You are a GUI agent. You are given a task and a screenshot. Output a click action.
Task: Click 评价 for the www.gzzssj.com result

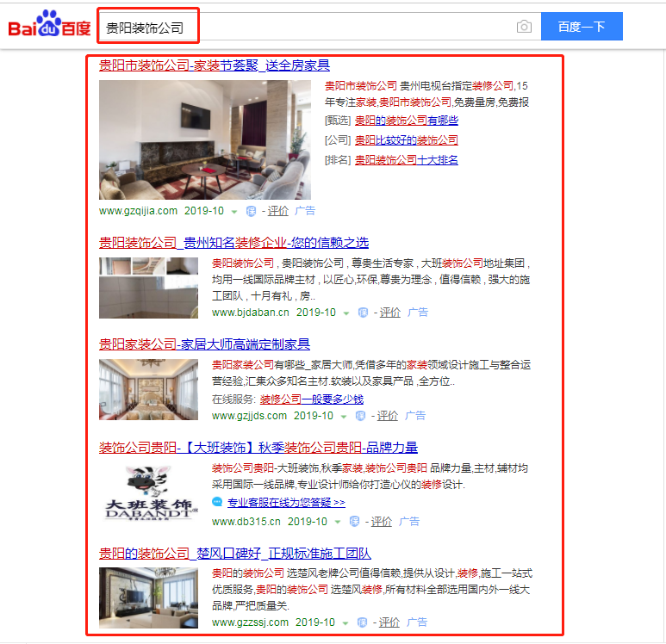(x=389, y=622)
